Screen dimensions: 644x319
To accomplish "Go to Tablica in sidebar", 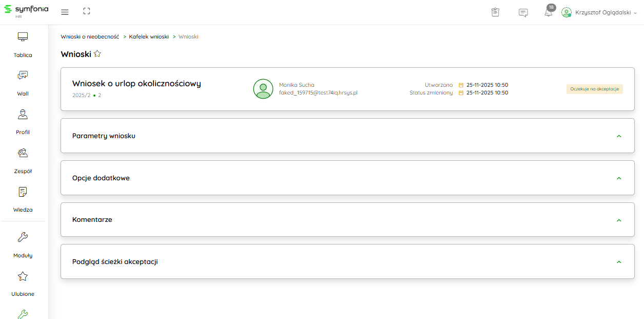I will [23, 44].
